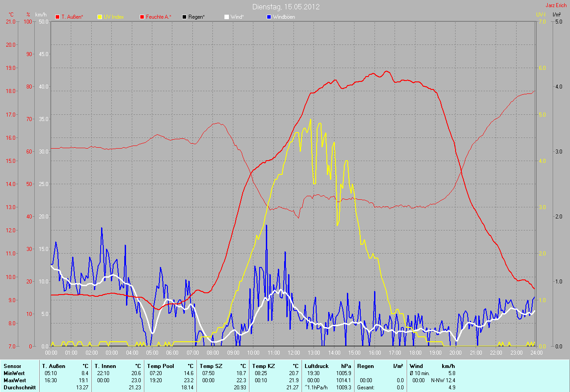Click the Temp SZ minimum value '18.7'
570x392 pixels.
240,373
